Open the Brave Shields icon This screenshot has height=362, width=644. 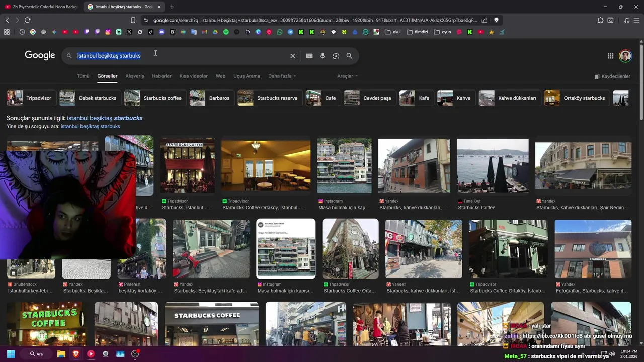(x=496, y=20)
